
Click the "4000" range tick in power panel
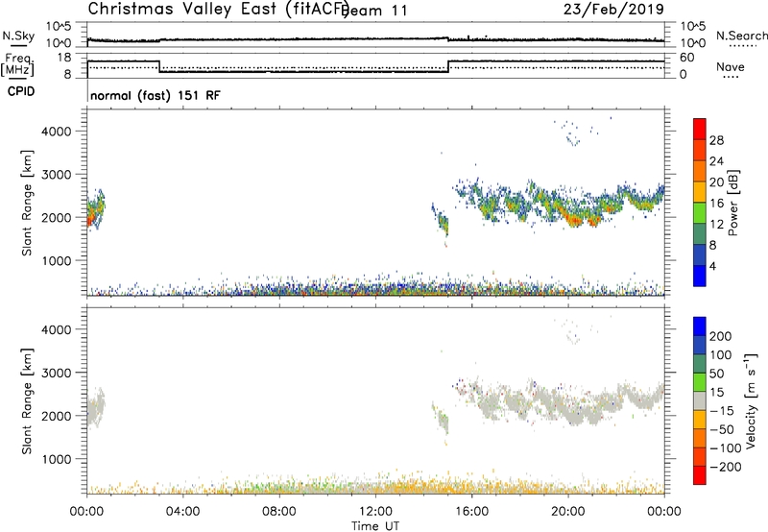pyautogui.click(x=57, y=132)
